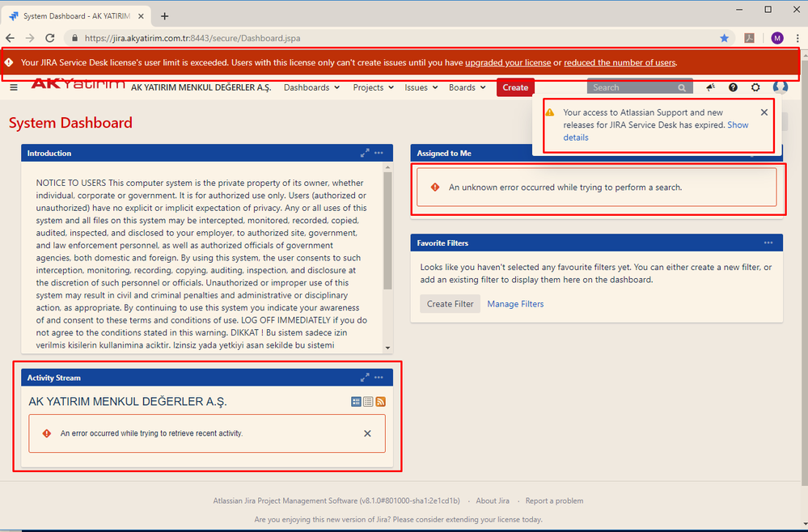Click the red Create button

pyautogui.click(x=515, y=87)
